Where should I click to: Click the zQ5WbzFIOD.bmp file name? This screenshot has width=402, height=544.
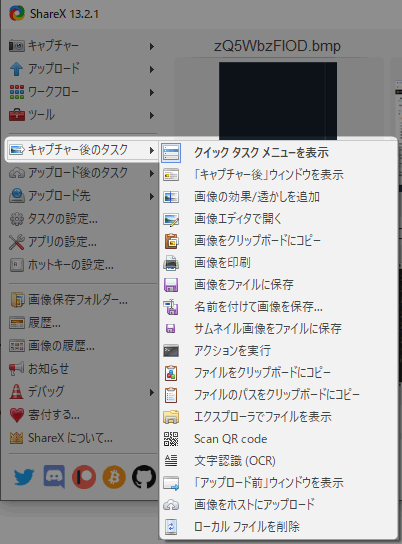tap(277, 46)
